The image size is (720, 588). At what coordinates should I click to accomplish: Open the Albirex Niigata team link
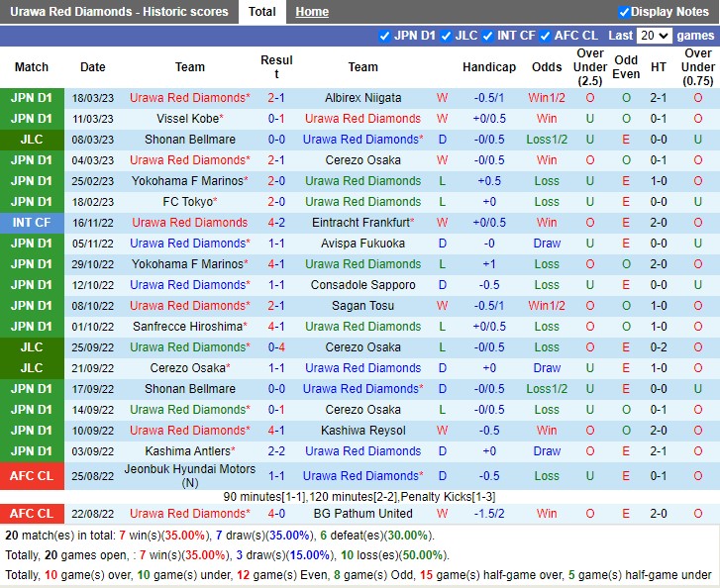(x=362, y=98)
